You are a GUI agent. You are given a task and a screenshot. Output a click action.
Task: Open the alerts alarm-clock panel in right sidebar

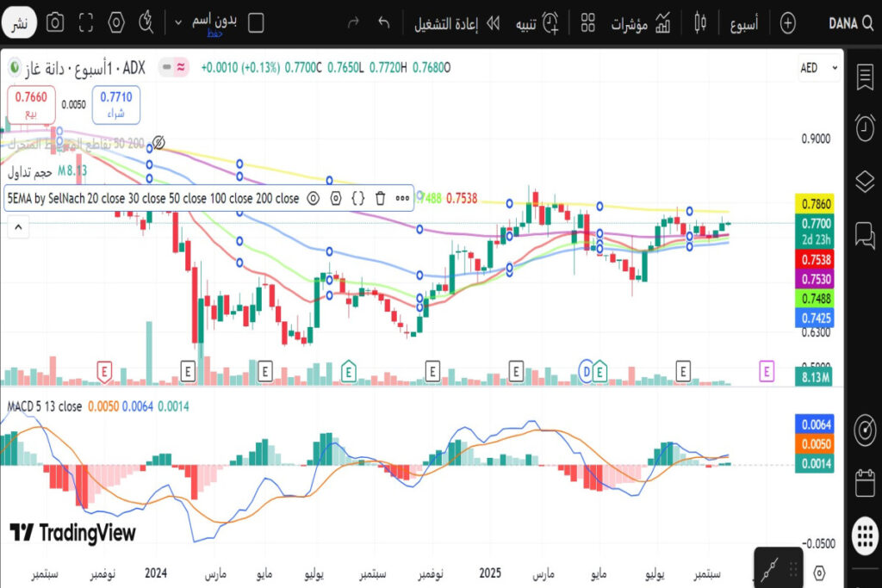(864, 127)
